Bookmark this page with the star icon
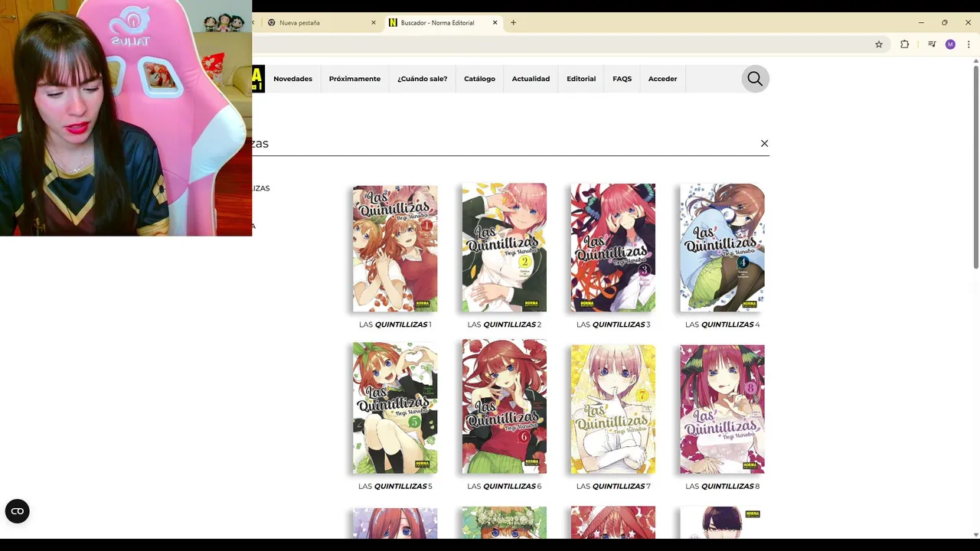 pyautogui.click(x=879, y=44)
